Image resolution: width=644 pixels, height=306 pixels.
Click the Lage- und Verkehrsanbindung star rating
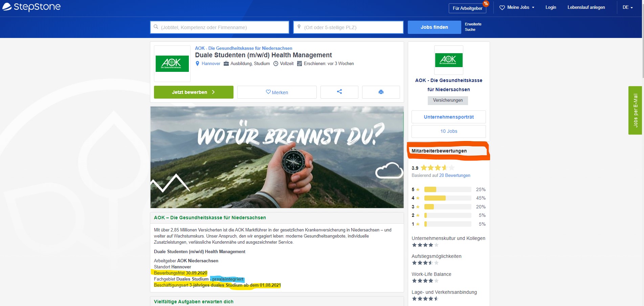pyautogui.click(x=425, y=299)
